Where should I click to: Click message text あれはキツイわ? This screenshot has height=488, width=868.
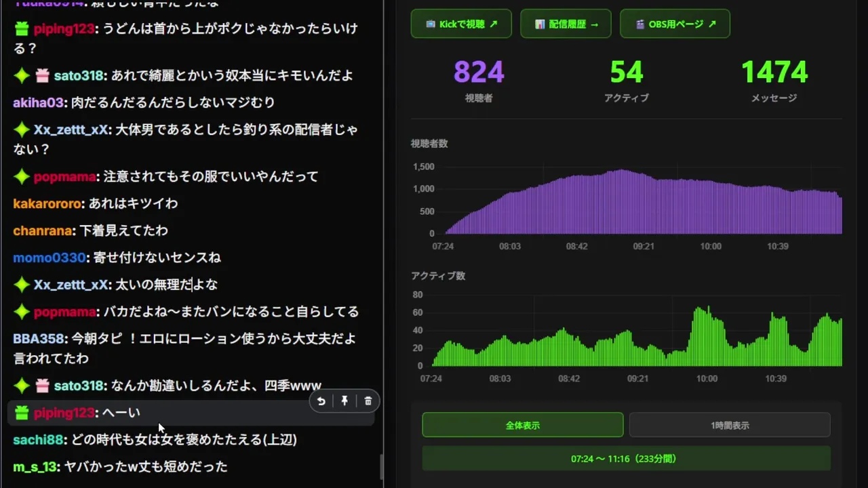pyautogui.click(x=133, y=203)
